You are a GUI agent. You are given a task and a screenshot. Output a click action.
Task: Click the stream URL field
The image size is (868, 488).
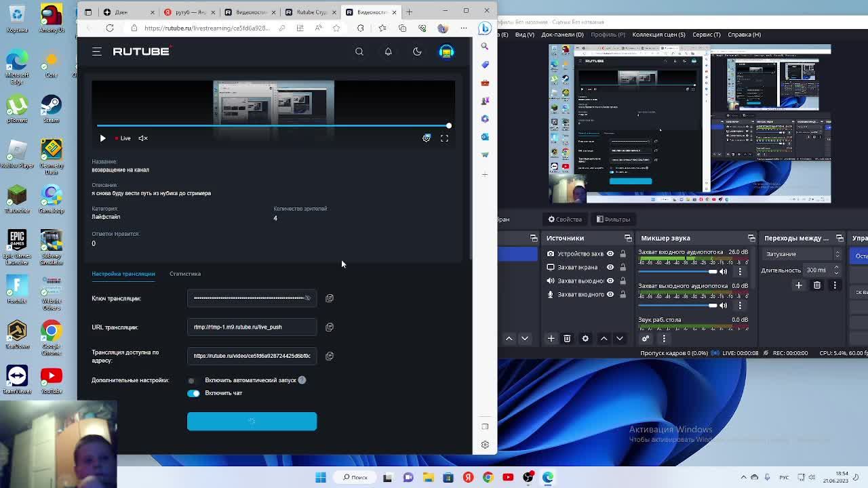pos(252,327)
